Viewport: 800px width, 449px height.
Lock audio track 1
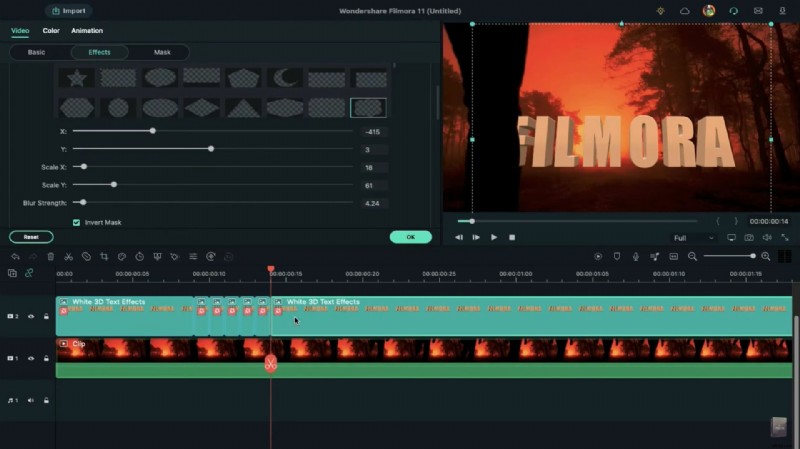[46, 401]
